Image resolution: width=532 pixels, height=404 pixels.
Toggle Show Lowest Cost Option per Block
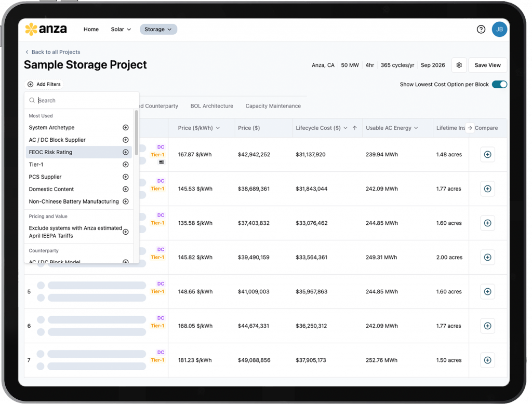point(499,85)
